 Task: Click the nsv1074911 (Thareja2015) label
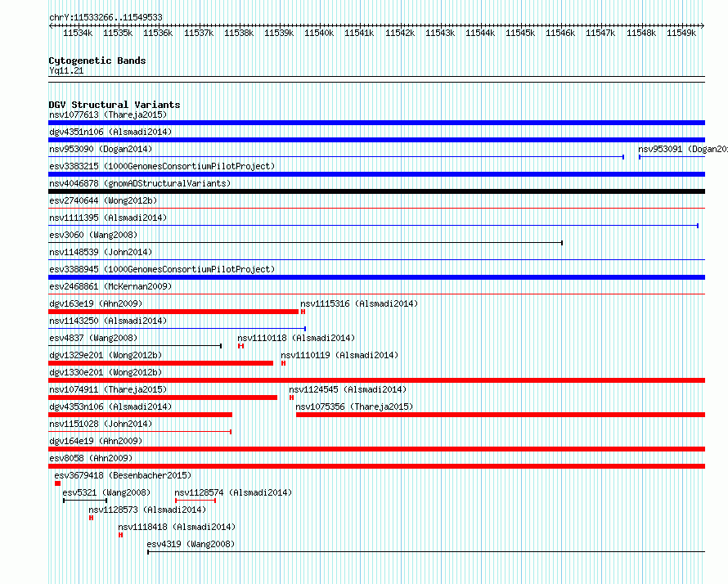pyautogui.click(x=108, y=389)
